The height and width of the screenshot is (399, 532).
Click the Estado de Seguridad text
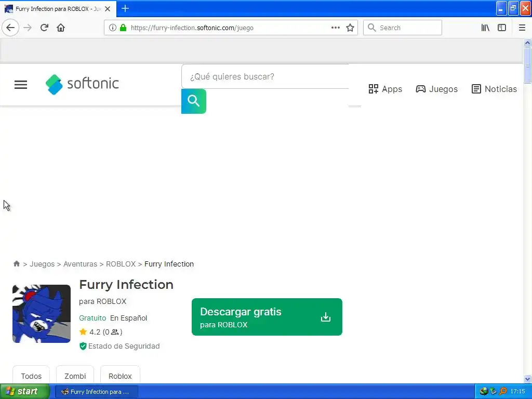[x=124, y=346]
